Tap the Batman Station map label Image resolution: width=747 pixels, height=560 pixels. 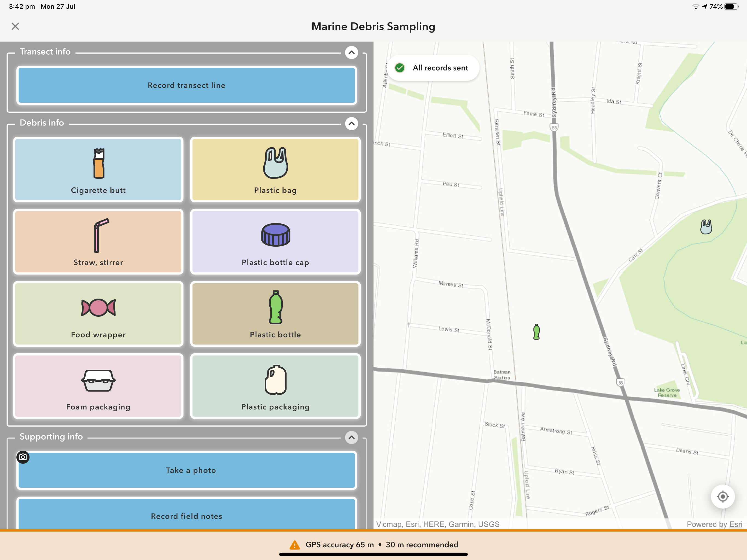pyautogui.click(x=502, y=375)
